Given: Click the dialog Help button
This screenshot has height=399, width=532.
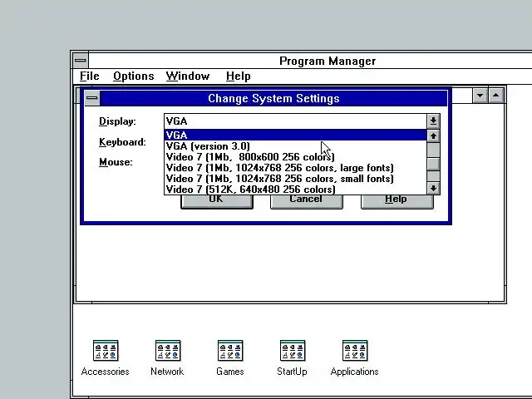Looking at the screenshot, I should (397, 201).
